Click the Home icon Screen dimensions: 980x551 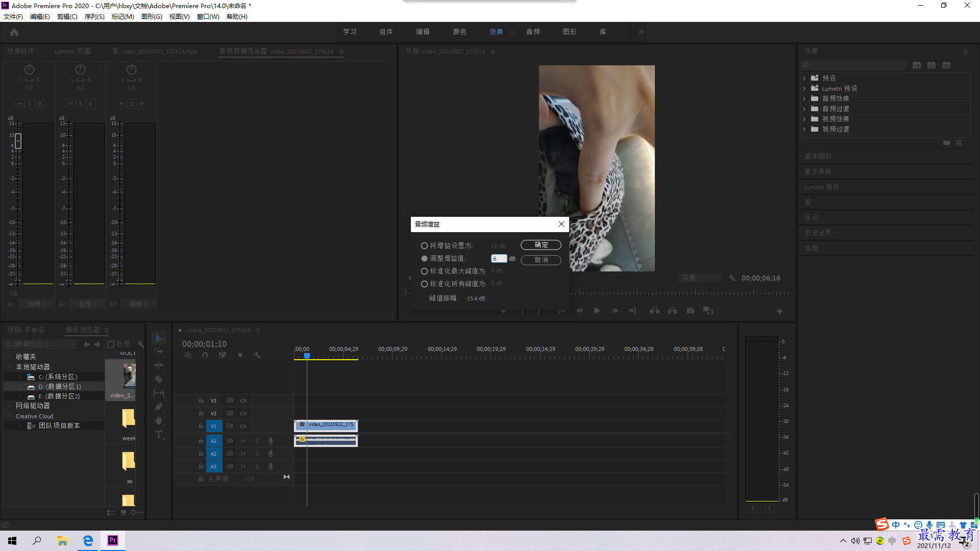click(14, 32)
